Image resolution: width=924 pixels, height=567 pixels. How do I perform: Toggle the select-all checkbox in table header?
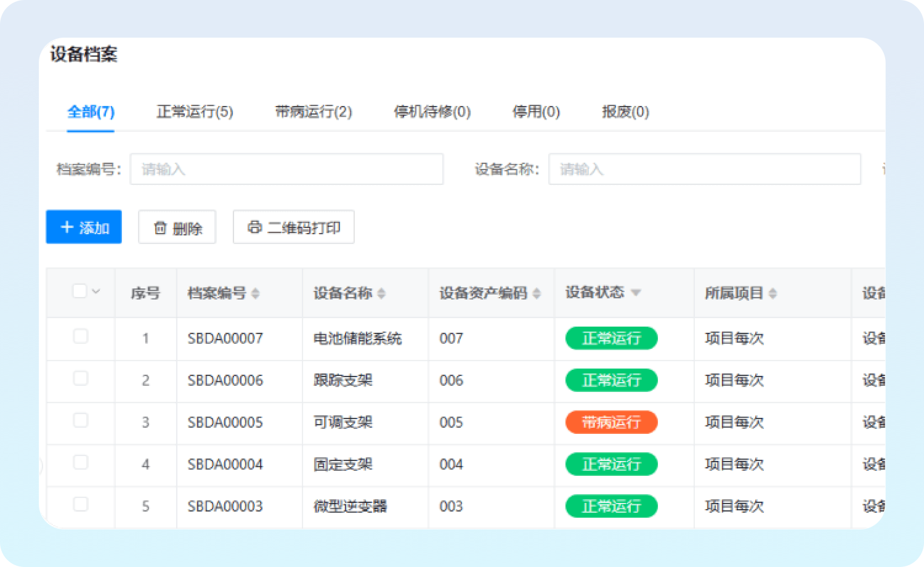(x=79, y=291)
